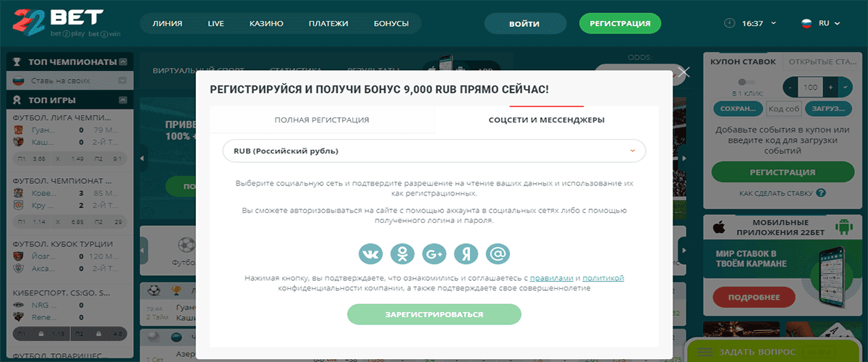This screenshot has width=868, height=362.
Task: Sign up via the Mail.ru @ icon
Action: (498, 253)
